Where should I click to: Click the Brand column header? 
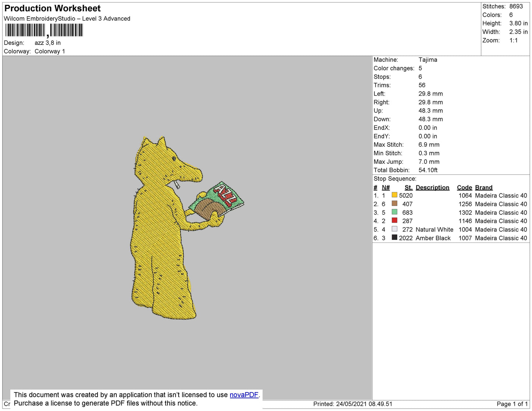(483, 187)
